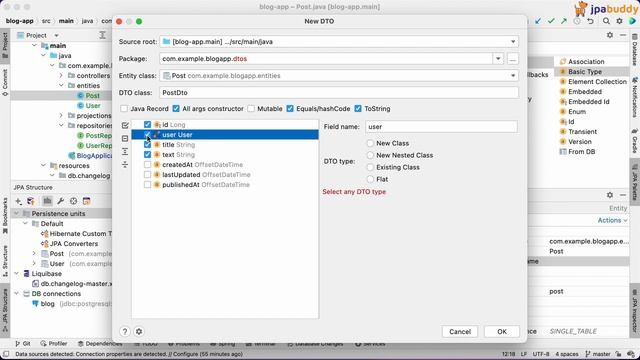Click the OK button

502,331
